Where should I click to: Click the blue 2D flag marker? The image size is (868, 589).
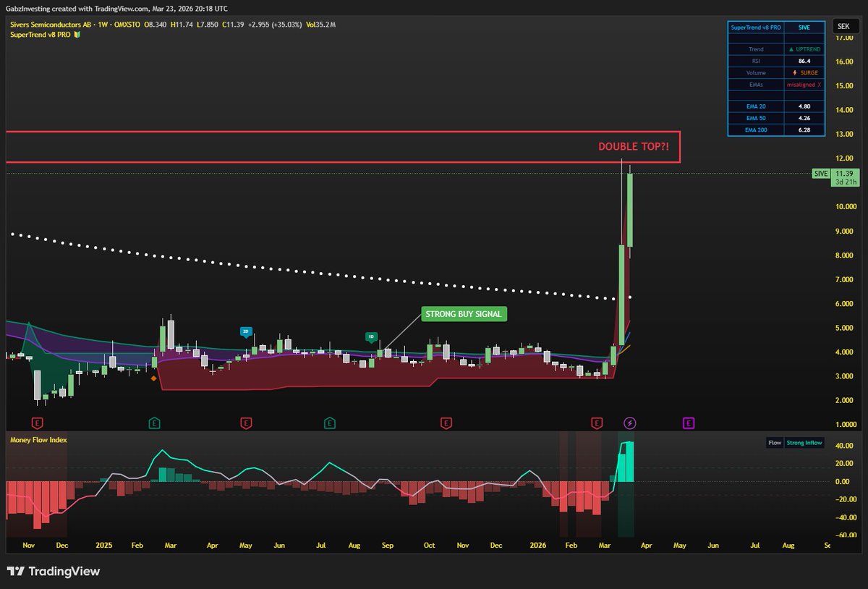pos(245,331)
